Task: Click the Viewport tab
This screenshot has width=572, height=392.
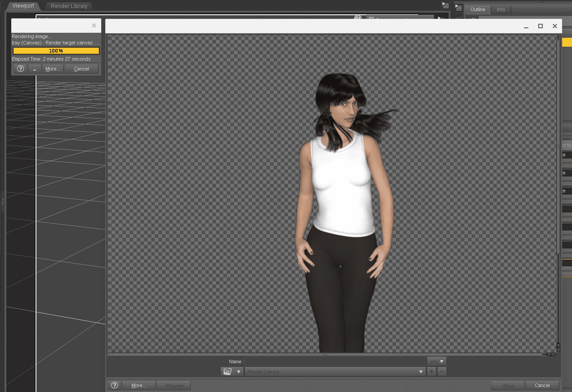Action: 22,6
